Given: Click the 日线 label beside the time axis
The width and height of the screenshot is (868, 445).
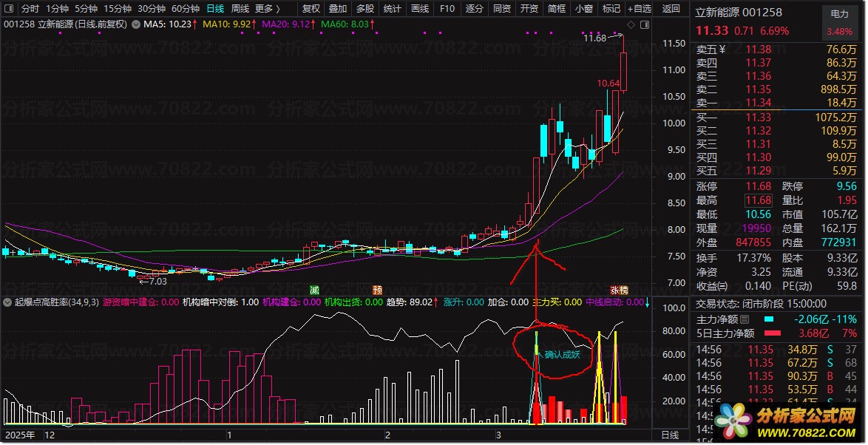Looking at the screenshot, I should [670, 435].
